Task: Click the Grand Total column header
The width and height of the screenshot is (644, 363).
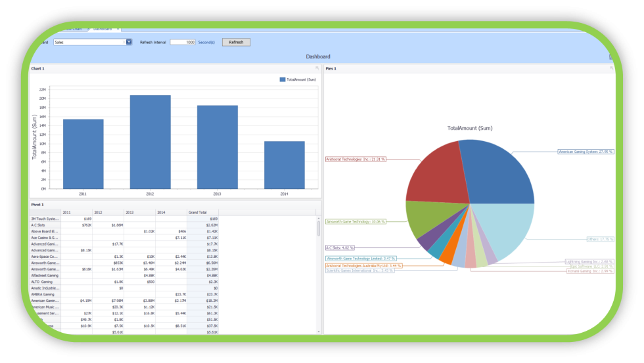Action: pos(202,212)
